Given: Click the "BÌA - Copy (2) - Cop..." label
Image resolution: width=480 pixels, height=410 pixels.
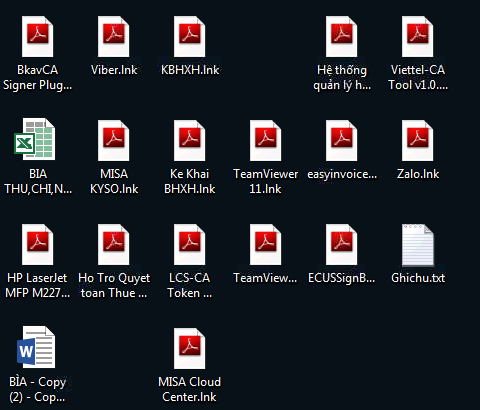Looking at the screenshot, I should point(37,390).
